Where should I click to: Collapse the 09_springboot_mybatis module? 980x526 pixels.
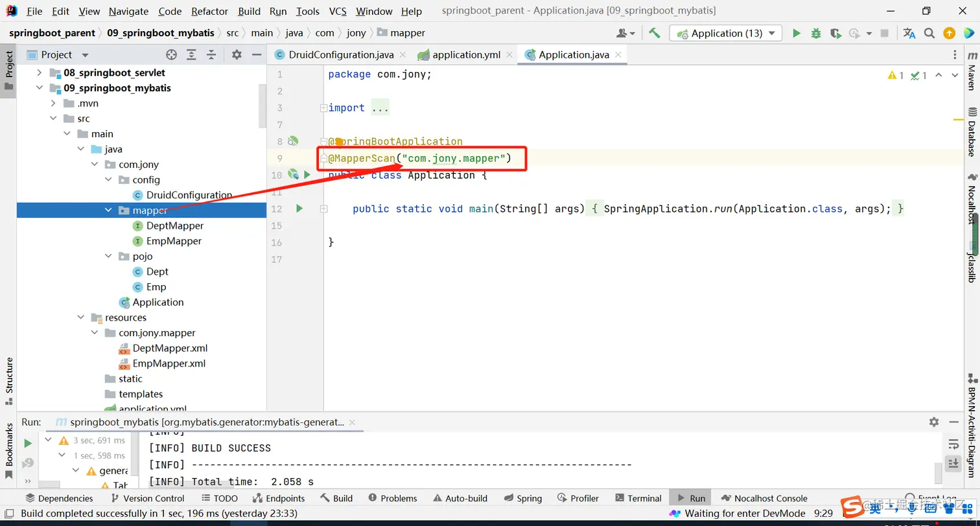40,88
